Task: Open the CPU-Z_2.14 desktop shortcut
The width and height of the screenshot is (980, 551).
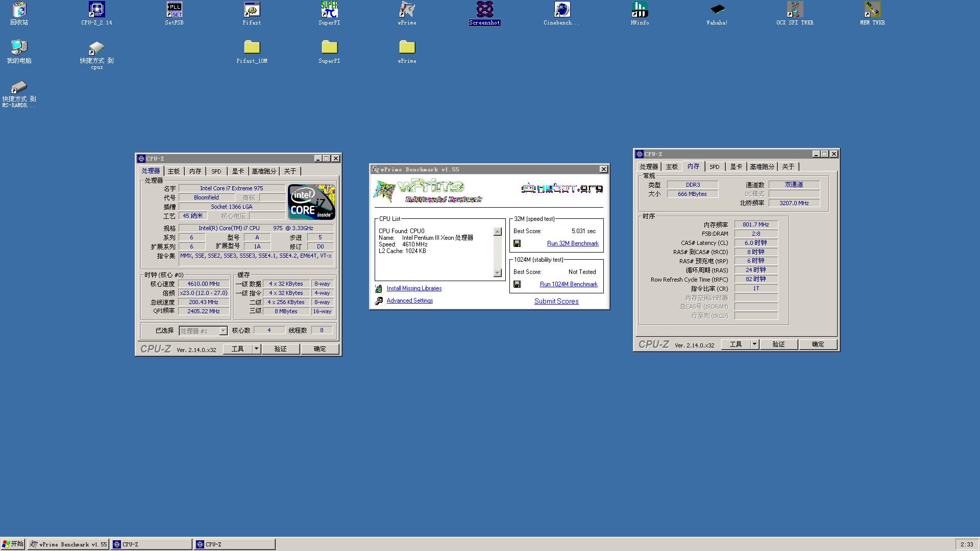Action: point(96,13)
